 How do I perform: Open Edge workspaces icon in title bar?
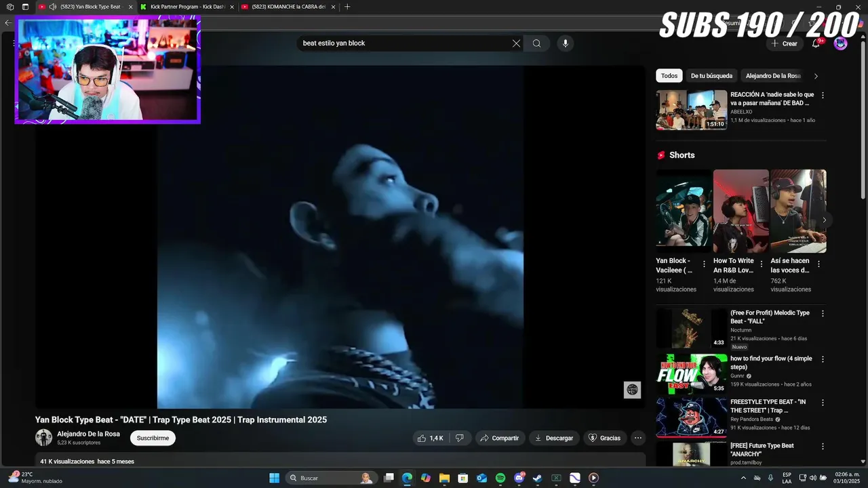(x=10, y=7)
